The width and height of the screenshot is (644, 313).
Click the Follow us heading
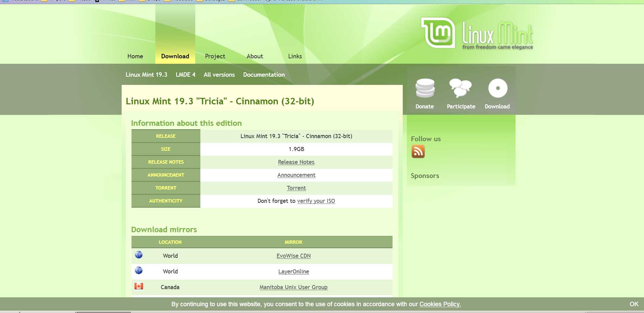pos(426,139)
